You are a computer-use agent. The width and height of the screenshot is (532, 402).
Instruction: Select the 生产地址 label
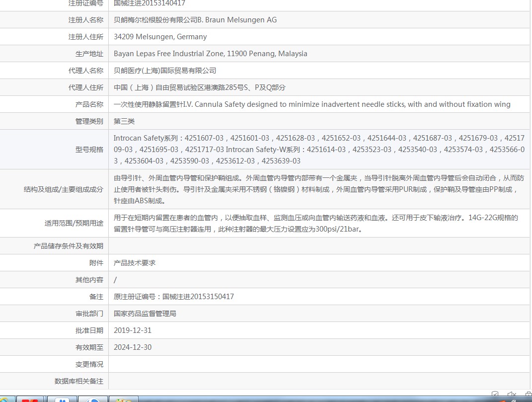[89, 54]
